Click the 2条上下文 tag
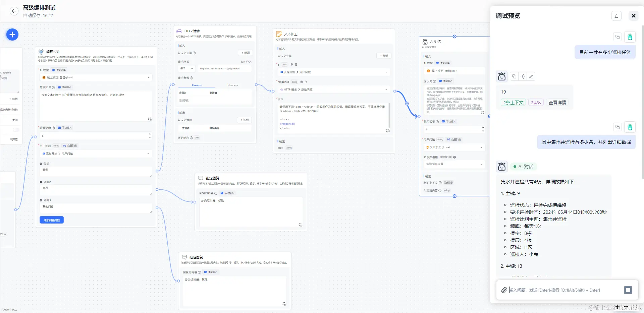Viewport: 644px width, 313px height. point(513,103)
